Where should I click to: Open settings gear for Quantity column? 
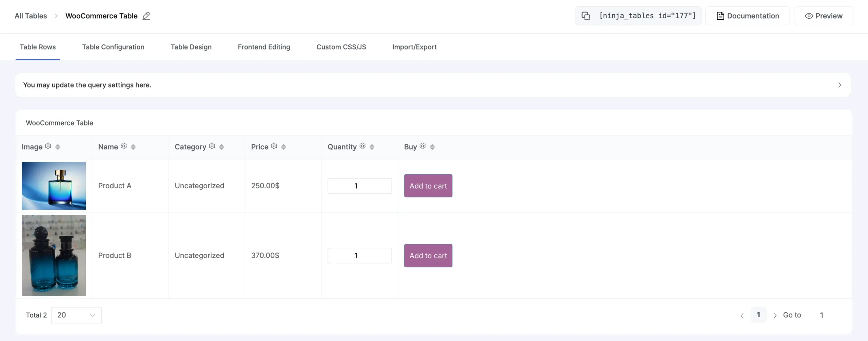click(362, 146)
